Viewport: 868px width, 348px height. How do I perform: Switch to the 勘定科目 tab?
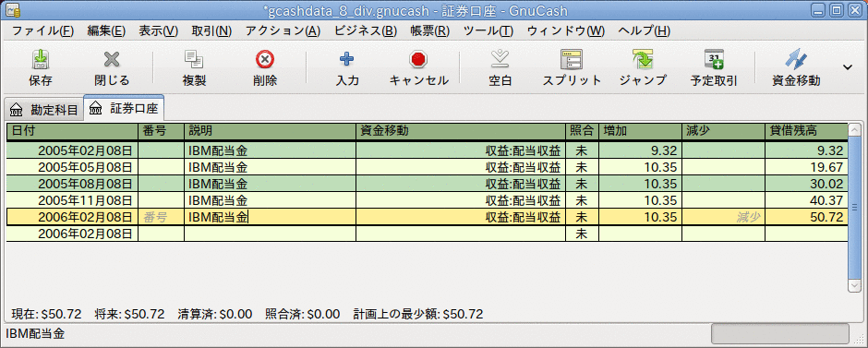43,110
